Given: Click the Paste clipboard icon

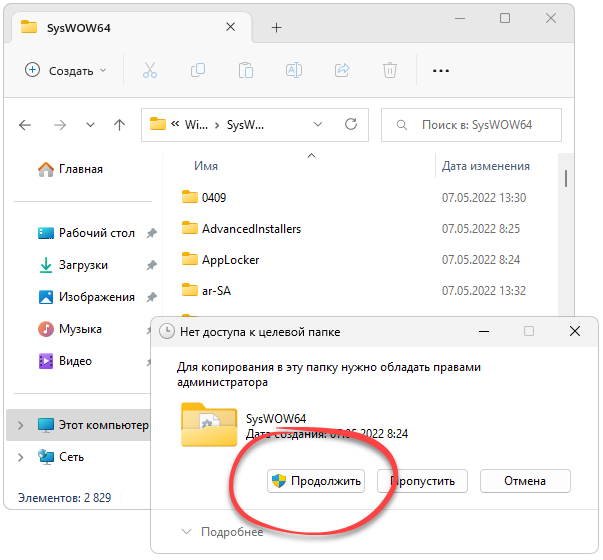Looking at the screenshot, I should [x=246, y=70].
